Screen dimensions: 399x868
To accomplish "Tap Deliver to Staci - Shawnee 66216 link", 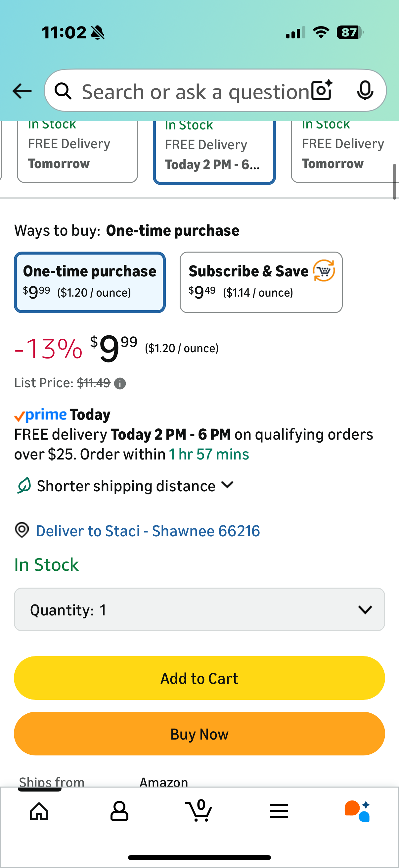I will [148, 531].
